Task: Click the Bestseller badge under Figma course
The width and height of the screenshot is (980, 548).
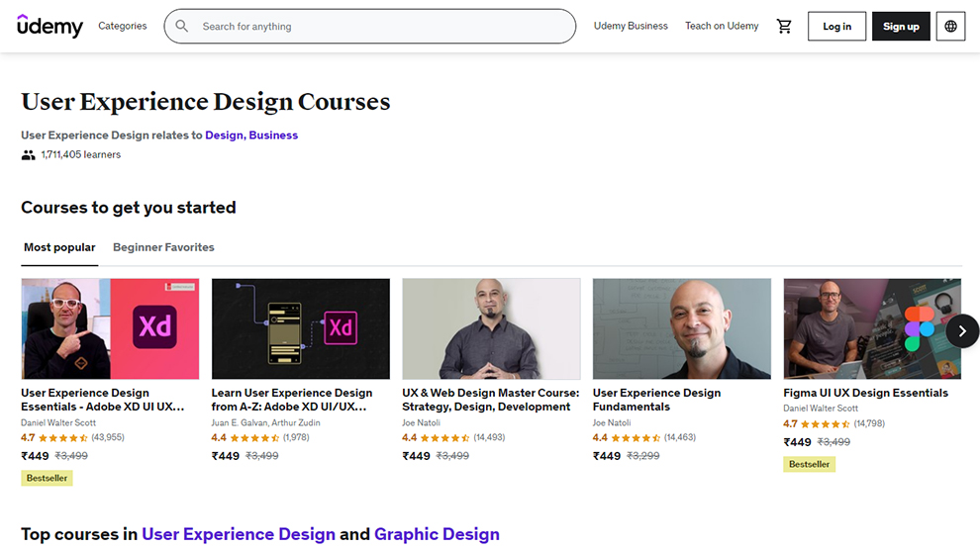Action: pos(810,464)
